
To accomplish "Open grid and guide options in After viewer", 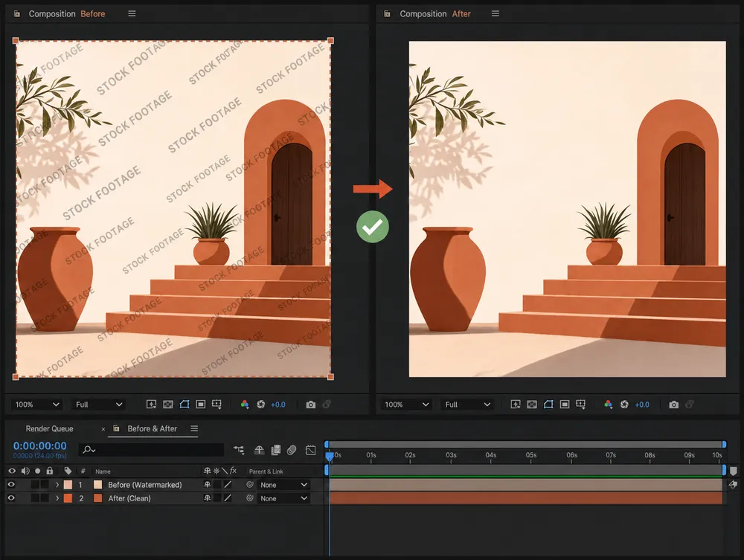I will pyautogui.click(x=581, y=405).
